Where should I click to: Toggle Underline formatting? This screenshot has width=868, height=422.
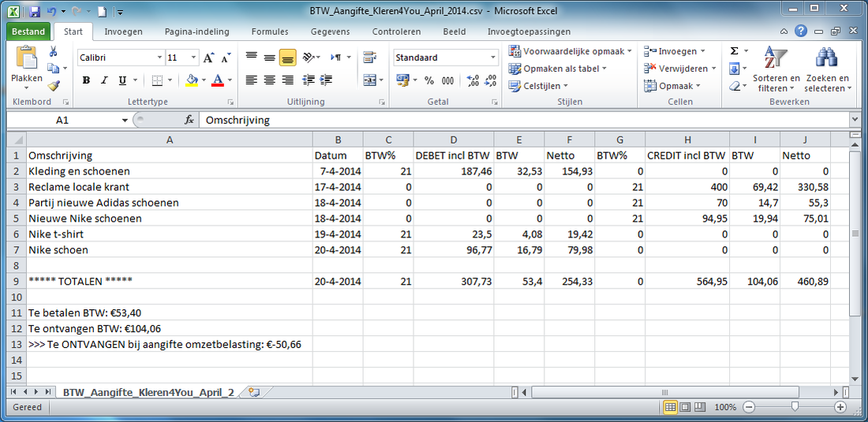click(x=122, y=80)
